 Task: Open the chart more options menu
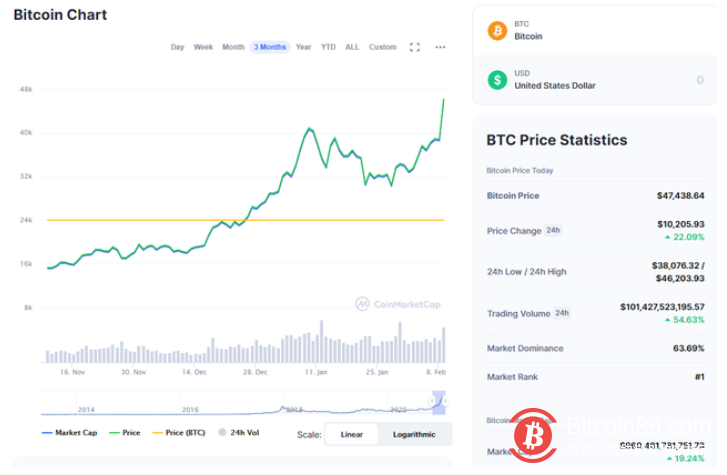tap(440, 47)
